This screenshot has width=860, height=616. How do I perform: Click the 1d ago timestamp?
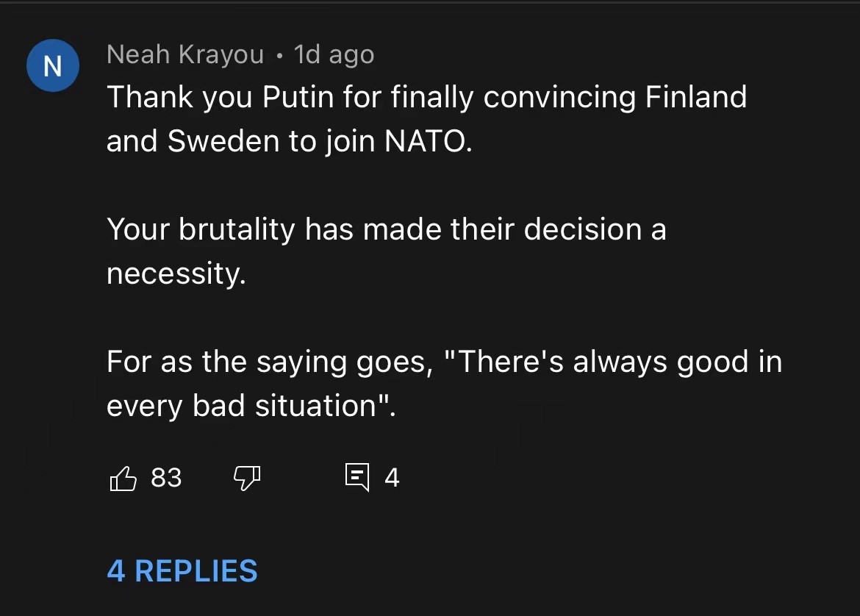pyautogui.click(x=334, y=54)
